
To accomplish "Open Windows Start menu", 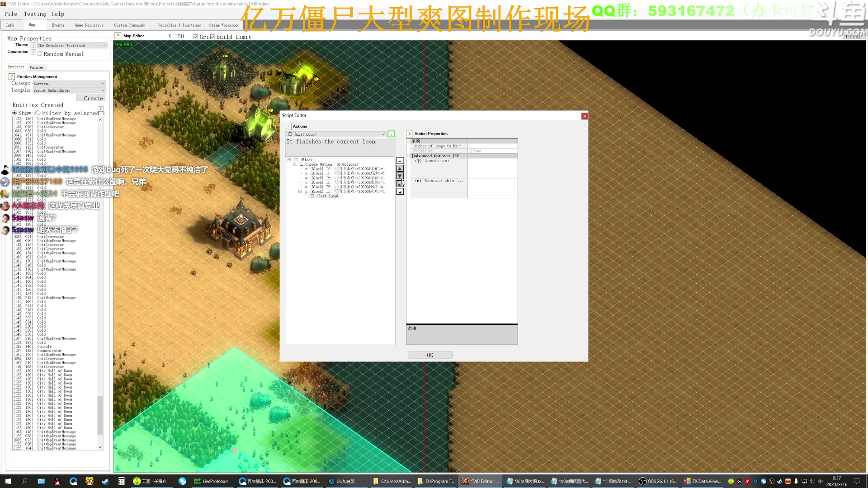I will 8,481.
